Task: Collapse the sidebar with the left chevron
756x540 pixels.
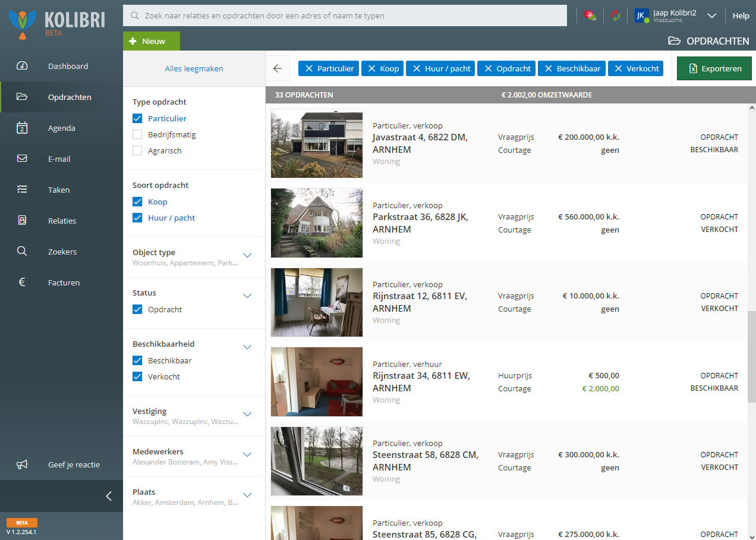Action: (108, 496)
